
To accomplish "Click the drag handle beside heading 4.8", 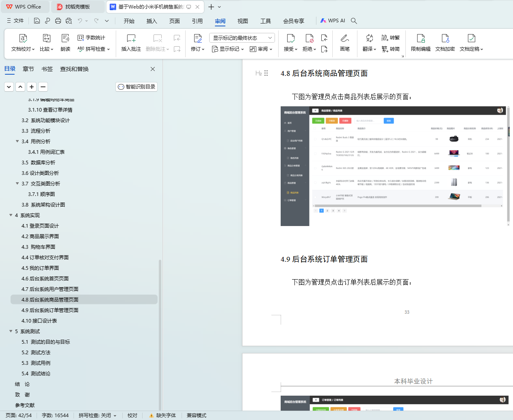I will coord(266,73).
